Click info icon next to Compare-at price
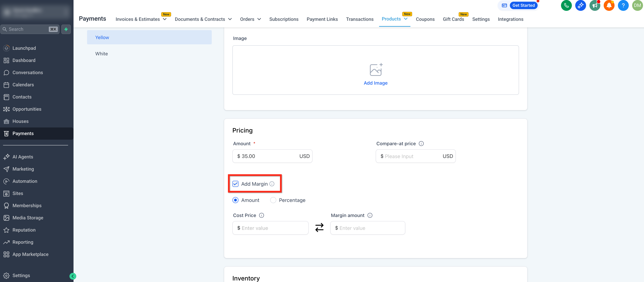The height and width of the screenshot is (282, 644). click(x=421, y=144)
